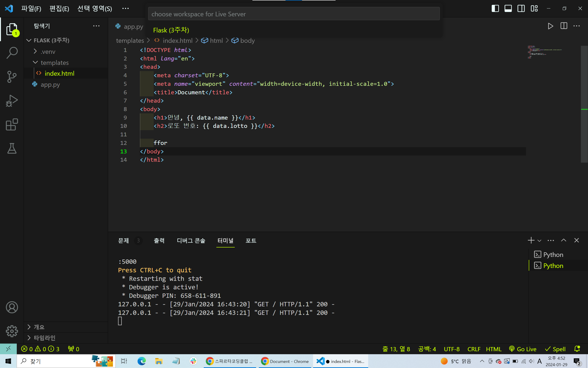Screen dimensions: 588x368
Task: Expand the 개요 outline section
Action: (66, 327)
